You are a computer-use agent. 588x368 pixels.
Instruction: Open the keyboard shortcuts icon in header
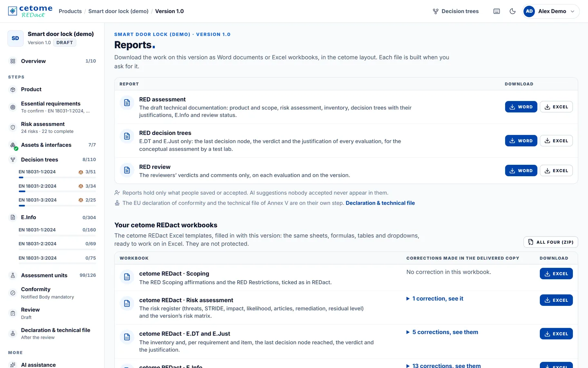coord(497,11)
